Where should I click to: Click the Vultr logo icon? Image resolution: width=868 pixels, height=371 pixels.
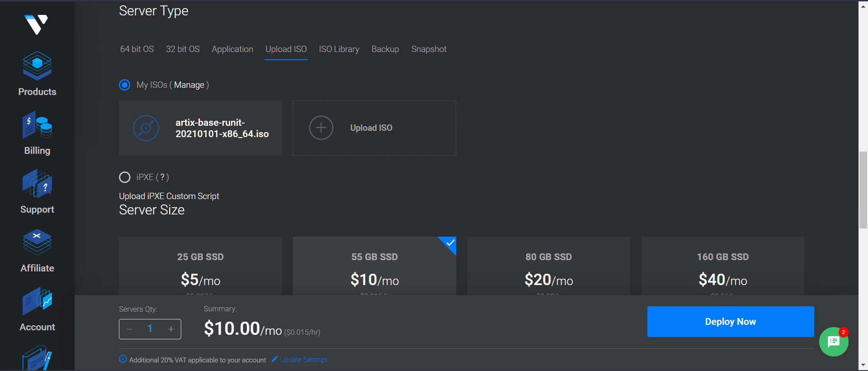tap(37, 24)
